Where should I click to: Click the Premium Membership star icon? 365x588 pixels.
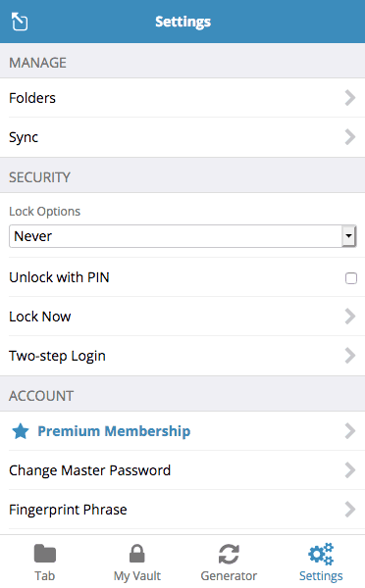coord(21,431)
